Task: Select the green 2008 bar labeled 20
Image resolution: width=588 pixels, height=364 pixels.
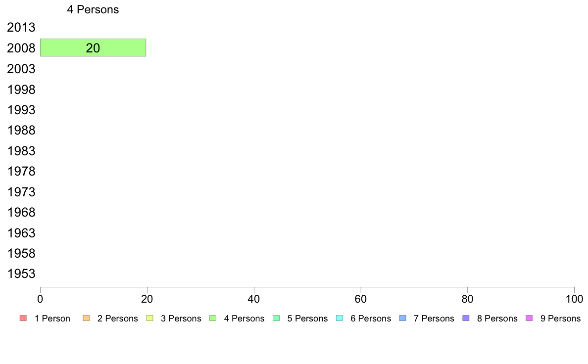Action: pos(93,47)
